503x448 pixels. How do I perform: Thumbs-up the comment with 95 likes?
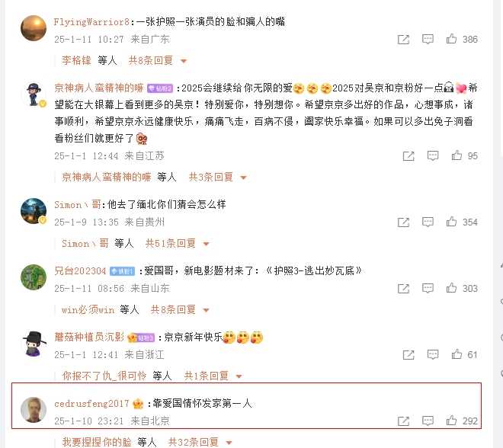(x=457, y=156)
